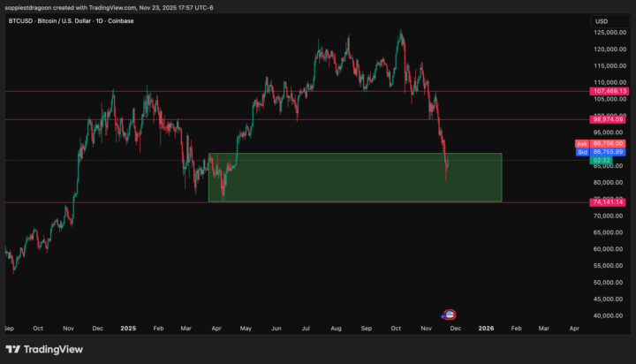Viewport: 636px width, 364px height.
Task: Click the TradingView logo at bottom left
Action: (44, 349)
